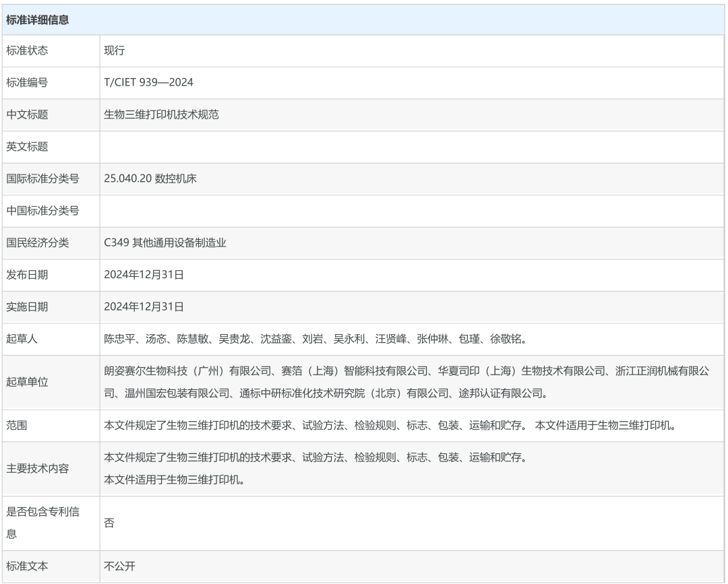Click the empty 中国标准分类号 value cell
Viewport: 728px width, 584px height.
click(x=411, y=211)
